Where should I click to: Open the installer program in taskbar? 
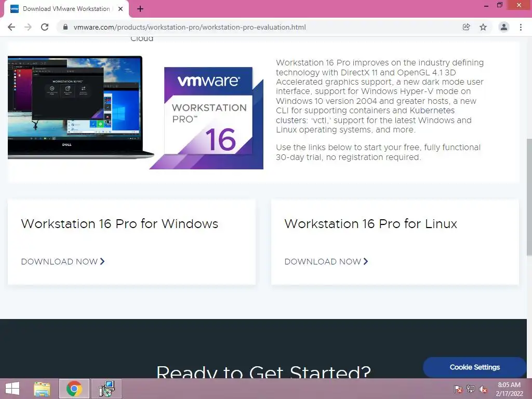pyautogui.click(x=107, y=389)
